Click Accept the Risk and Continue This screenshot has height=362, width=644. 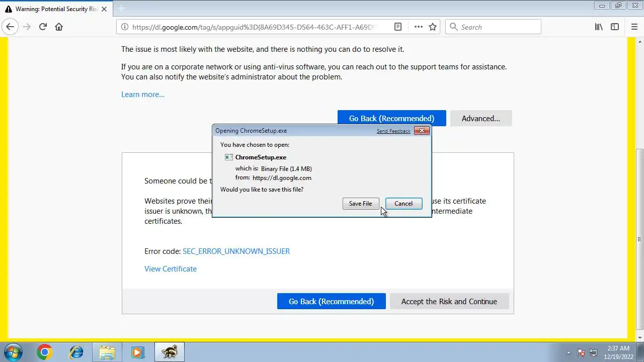click(x=449, y=302)
